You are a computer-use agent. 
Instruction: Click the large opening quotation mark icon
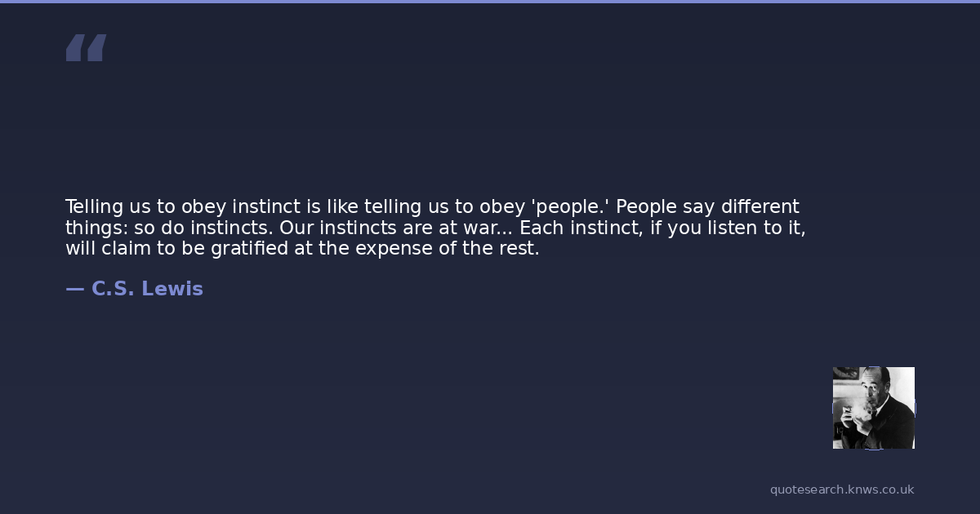[x=86, y=47]
